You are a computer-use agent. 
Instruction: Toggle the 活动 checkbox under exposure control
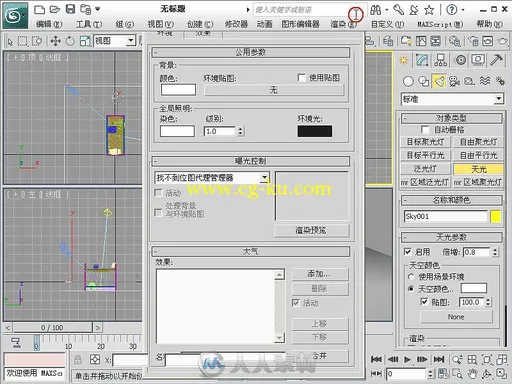point(159,193)
